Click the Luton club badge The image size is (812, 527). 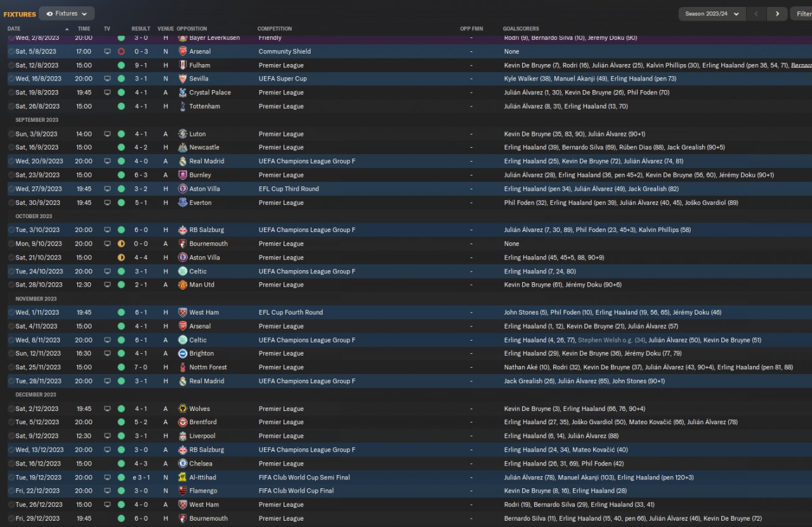183,134
